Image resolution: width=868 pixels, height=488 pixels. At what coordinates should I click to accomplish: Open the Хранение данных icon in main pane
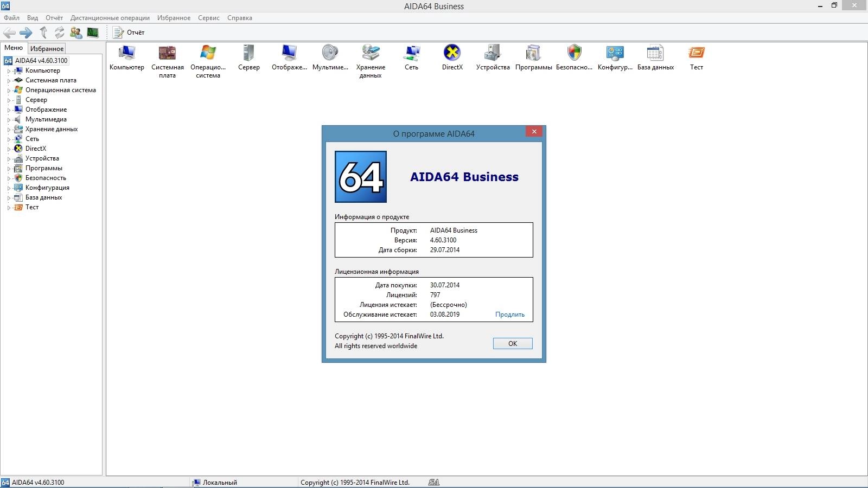[x=371, y=53]
